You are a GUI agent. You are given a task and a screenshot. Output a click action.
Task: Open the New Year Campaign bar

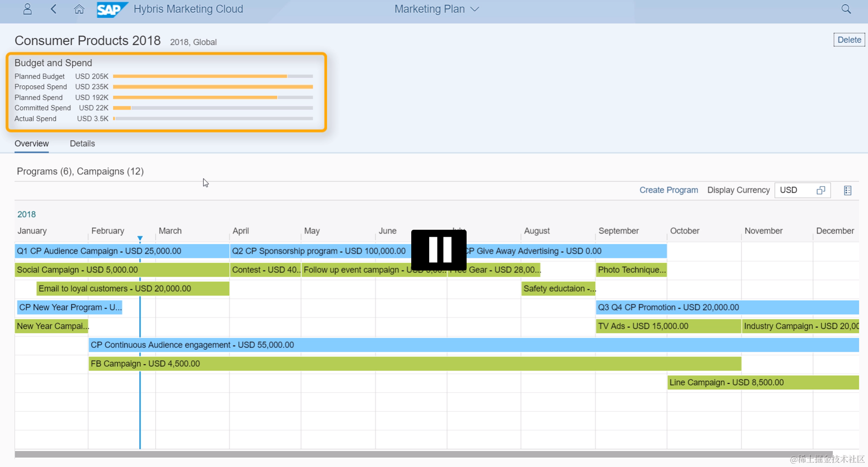(52, 326)
